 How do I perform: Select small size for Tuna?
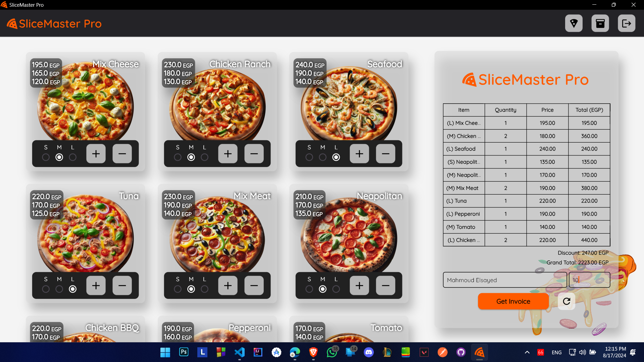(46, 289)
